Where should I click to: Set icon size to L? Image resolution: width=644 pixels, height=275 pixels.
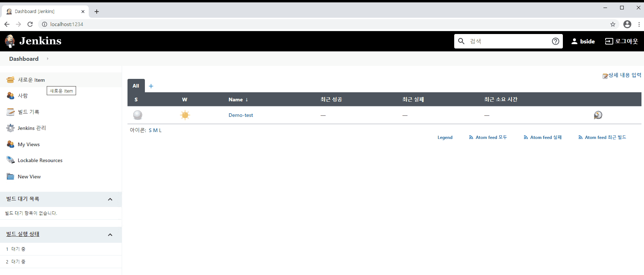click(x=160, y=130)
